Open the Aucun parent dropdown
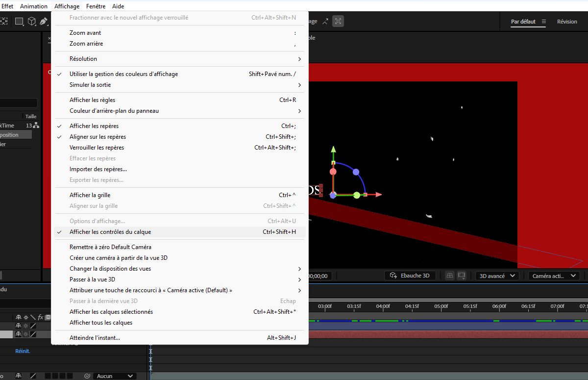 (x=115, y=376)
